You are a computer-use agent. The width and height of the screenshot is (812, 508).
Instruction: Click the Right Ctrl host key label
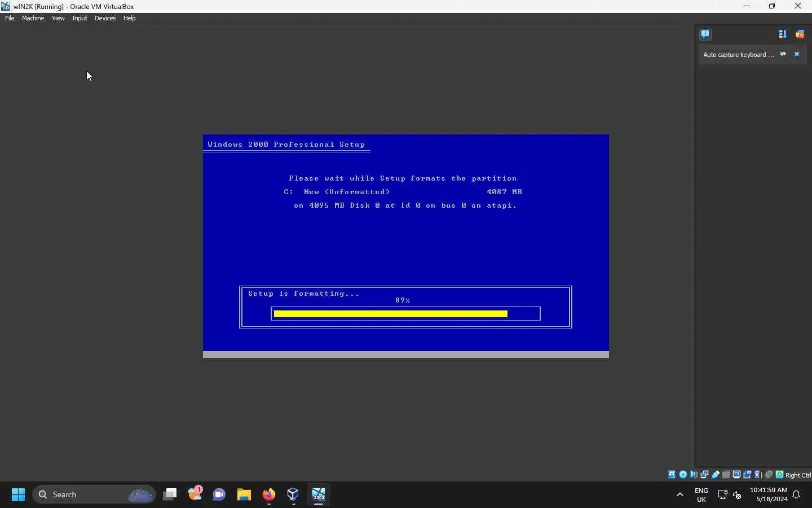click(x=798, y=475)
